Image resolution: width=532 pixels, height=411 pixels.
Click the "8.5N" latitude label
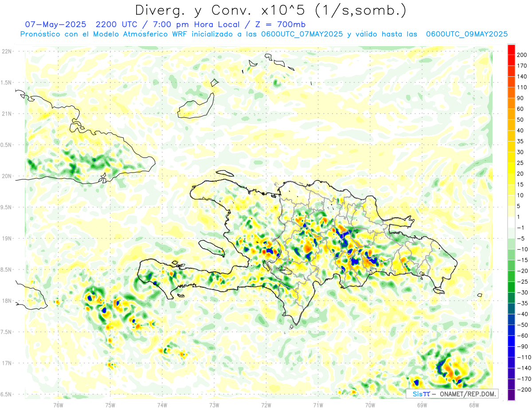[x=7, y=270]
